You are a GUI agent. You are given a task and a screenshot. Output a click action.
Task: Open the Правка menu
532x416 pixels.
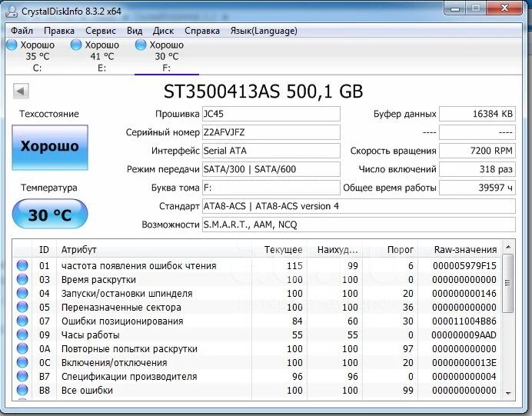click(59, 31)
